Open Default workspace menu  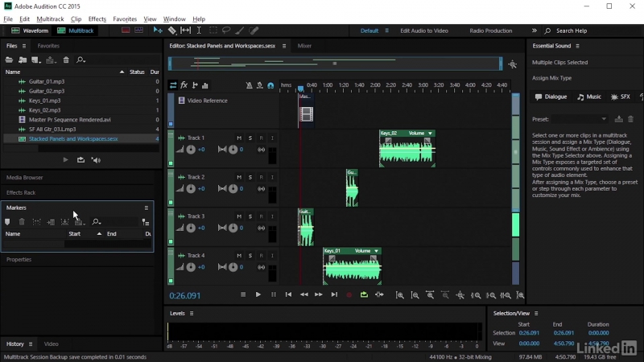pyautogui.click(x=386, y=31)
